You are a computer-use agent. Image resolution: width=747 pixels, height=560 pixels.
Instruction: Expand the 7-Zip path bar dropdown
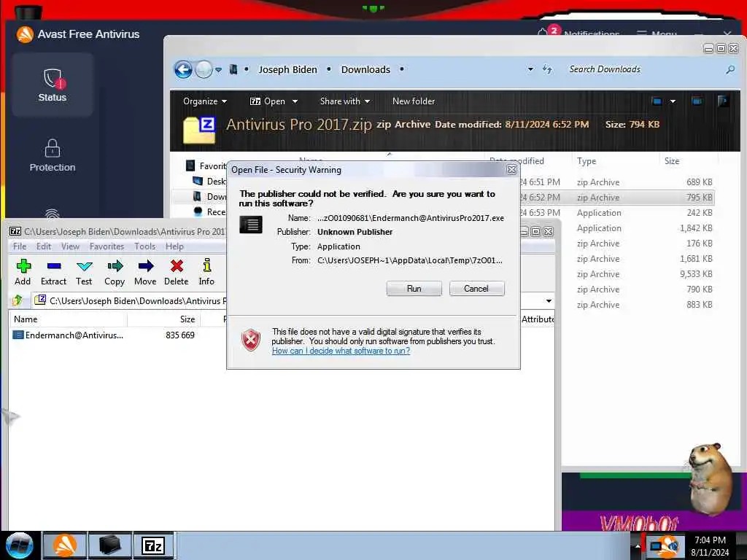pyautogui.click(x=549, y=301)
